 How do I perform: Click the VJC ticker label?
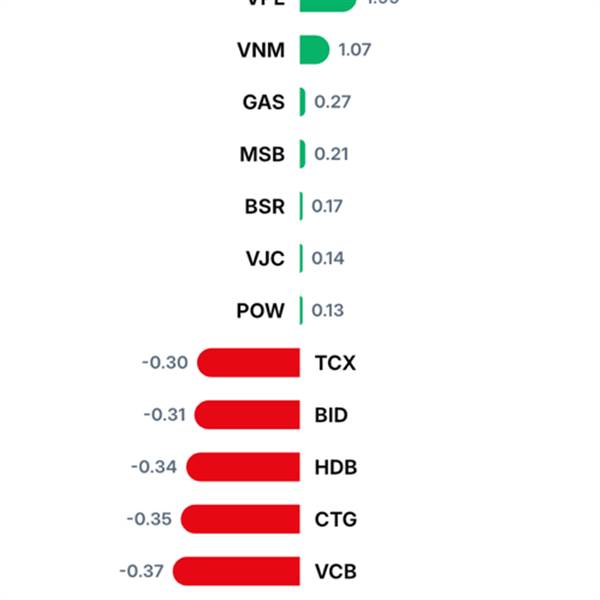pos(265,259)
